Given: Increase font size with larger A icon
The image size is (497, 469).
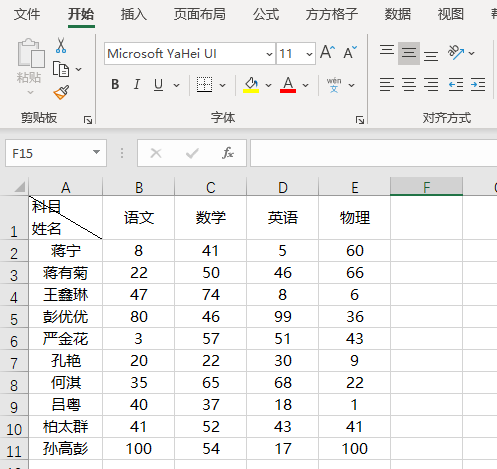Looking at the screenshot, I should coord(327,52).
